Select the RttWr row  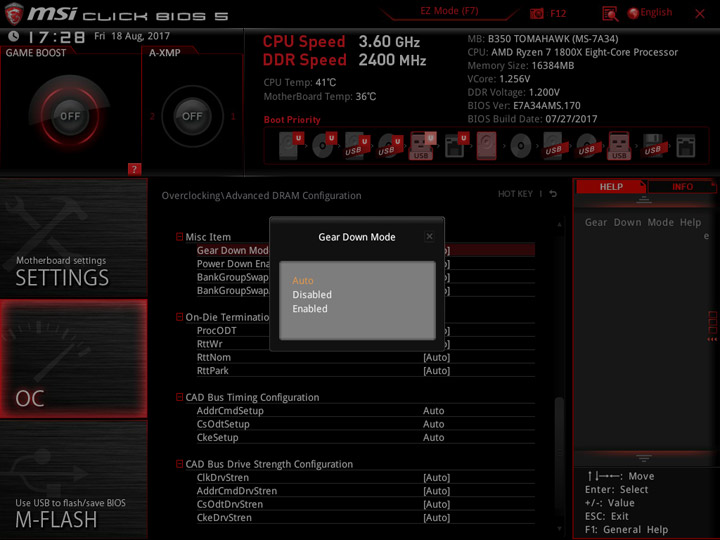pos(366,344)
